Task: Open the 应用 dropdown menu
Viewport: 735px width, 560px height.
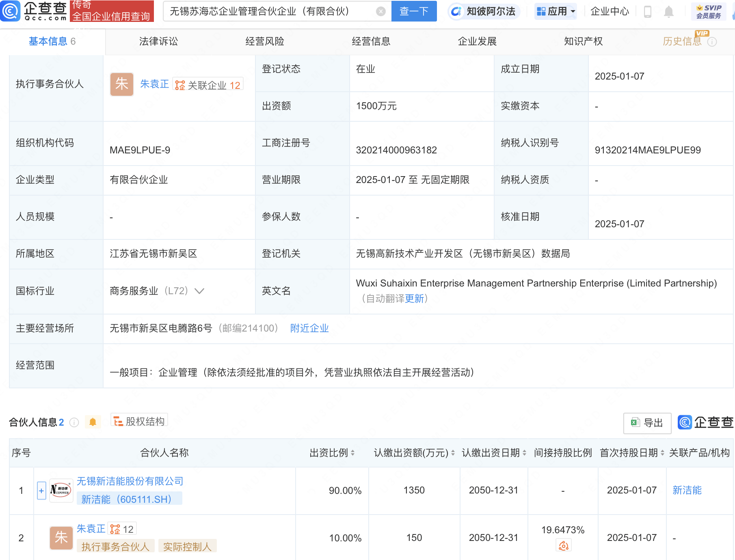Action: tap(556, 11)
